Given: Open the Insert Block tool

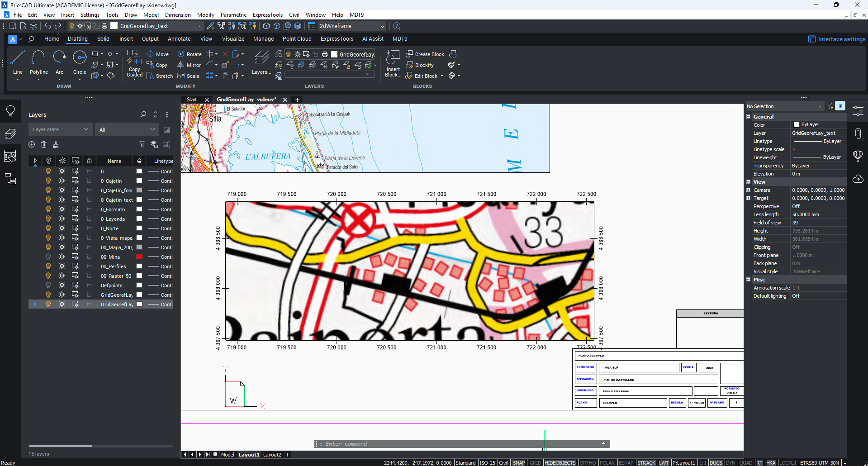Looking at the screenshot, I should coord(393,63).
